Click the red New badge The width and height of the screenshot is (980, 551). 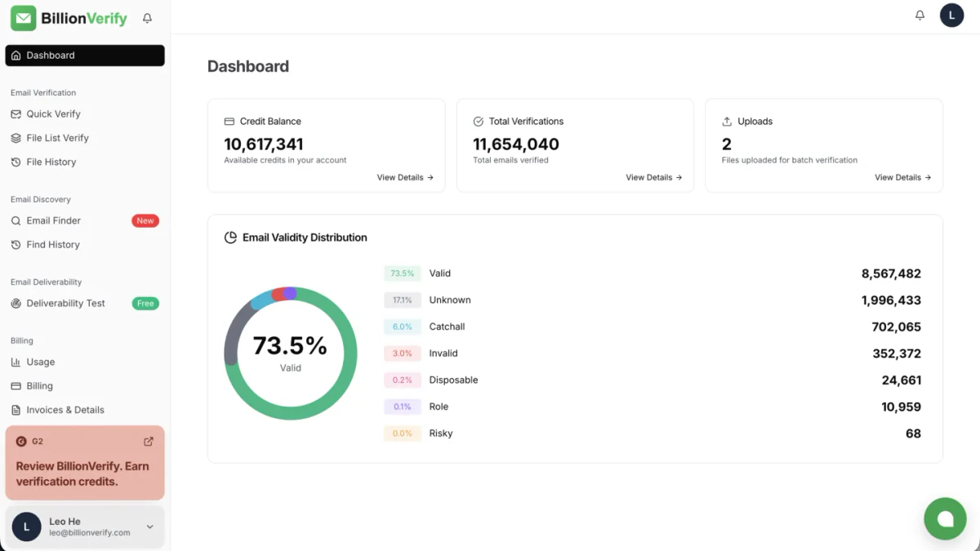pos(145,220)
